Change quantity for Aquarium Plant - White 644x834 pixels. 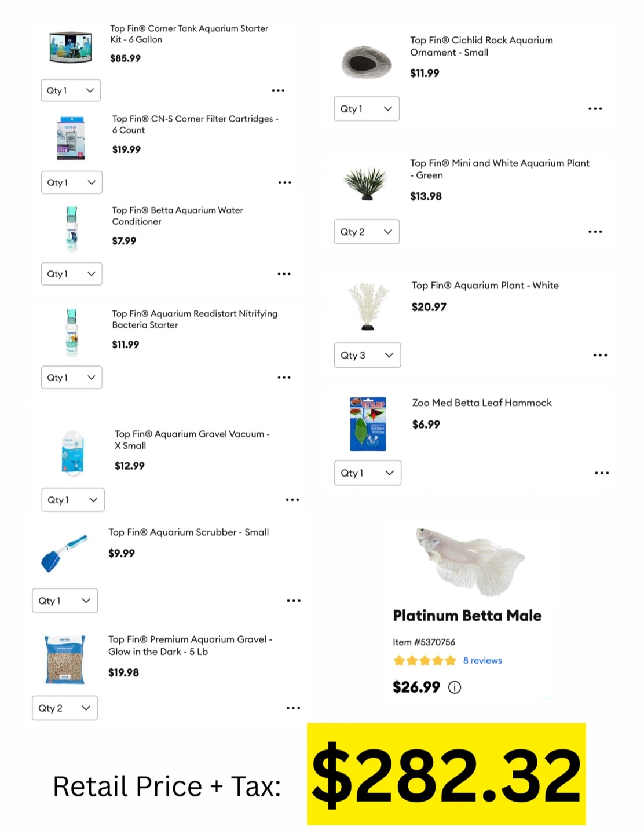point(367,356)
